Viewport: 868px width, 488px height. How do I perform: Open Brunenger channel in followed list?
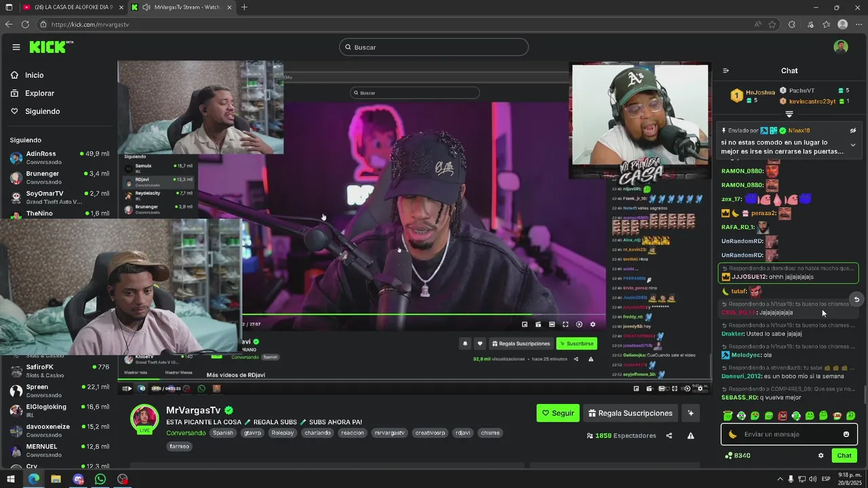60,178
